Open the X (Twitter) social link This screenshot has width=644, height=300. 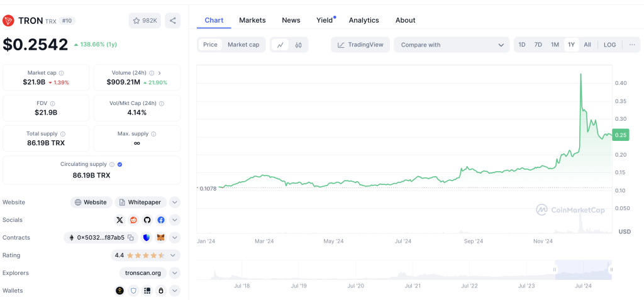[x=119, y=220]
